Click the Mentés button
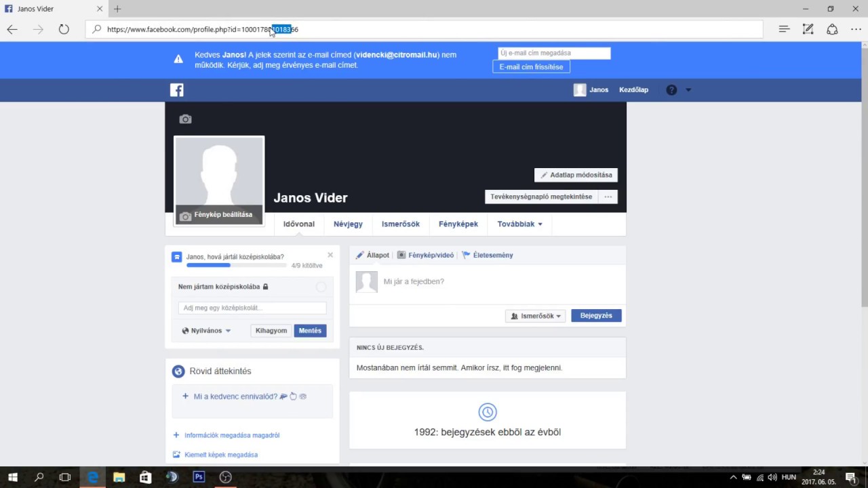This screenshot has width=868, height=488. click(310, 331)
